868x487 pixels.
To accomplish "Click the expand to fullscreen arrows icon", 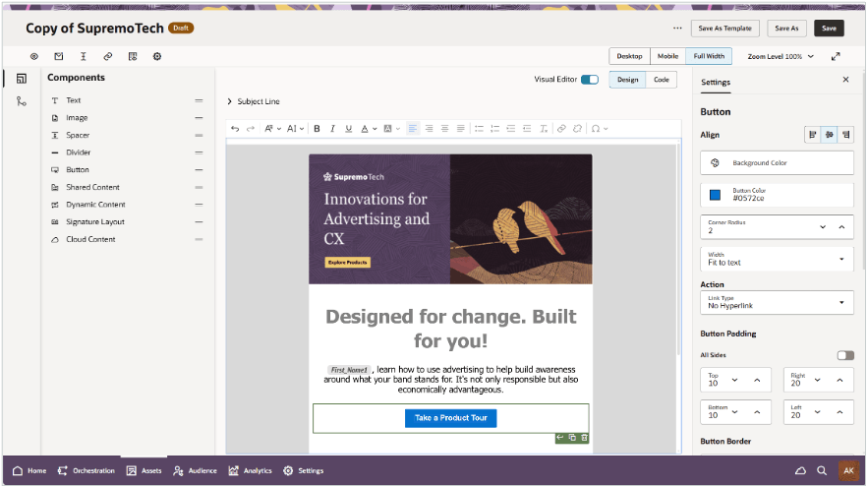I will [836, 56].
